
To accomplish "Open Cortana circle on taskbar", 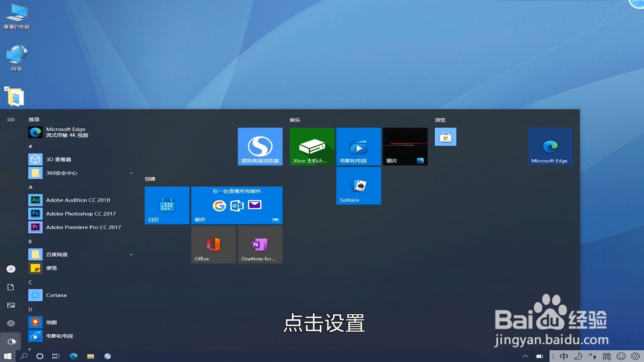I will 40,356.
